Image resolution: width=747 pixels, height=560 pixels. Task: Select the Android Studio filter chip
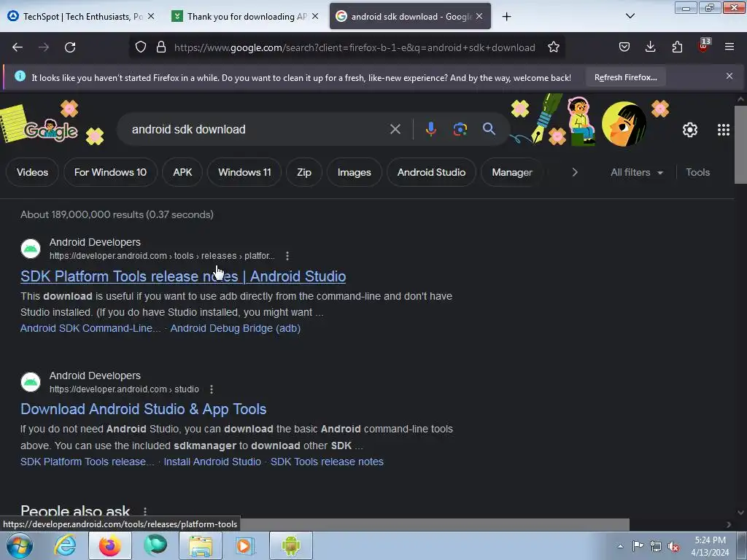click(432, 172)
